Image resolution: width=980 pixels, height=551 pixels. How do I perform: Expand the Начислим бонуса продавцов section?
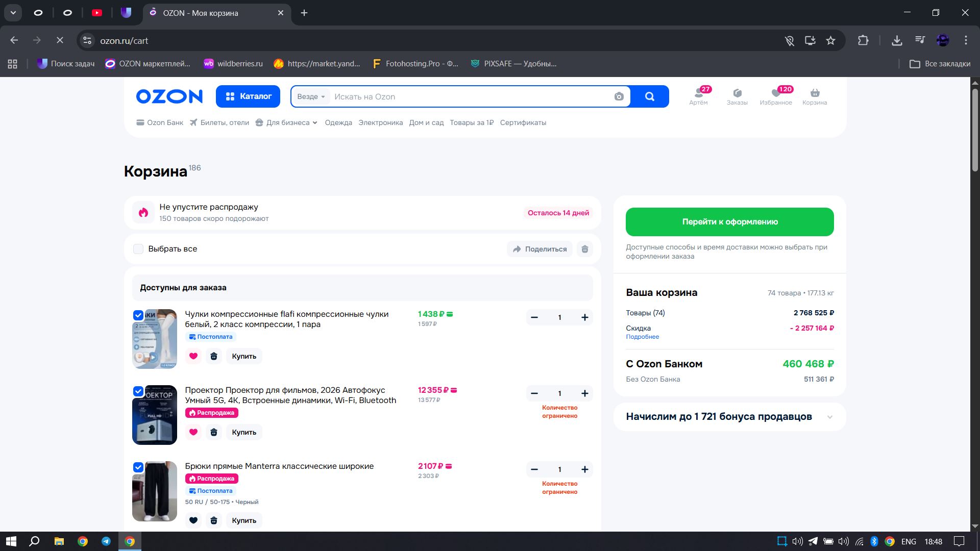pos(829,417)
